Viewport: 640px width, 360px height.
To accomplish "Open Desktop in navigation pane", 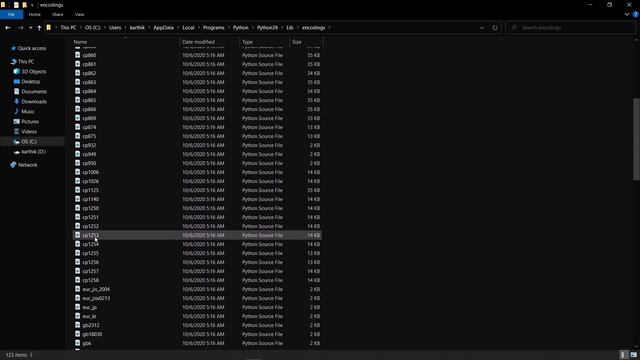I will [31, 82].
